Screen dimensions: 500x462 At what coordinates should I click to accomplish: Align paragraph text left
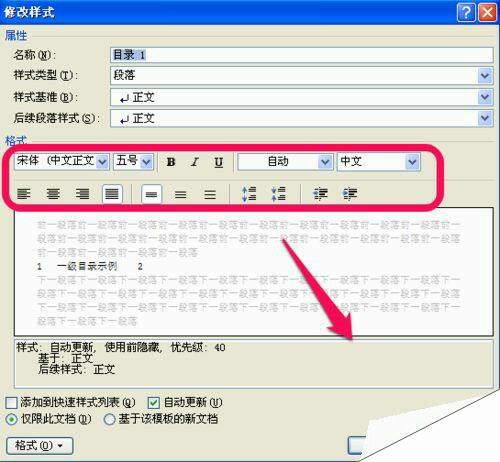click(x=24, y=194)
